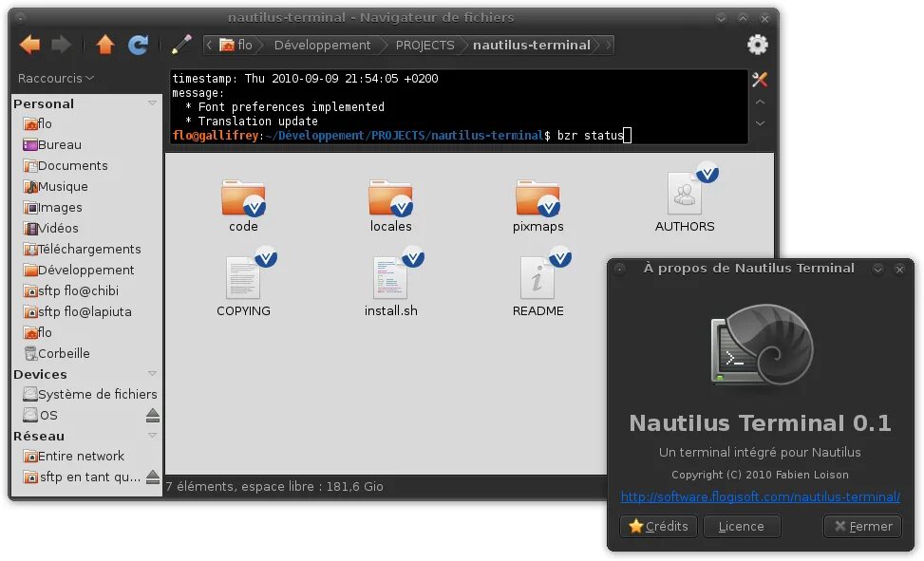This screenshot has height=561, width=924.
Task: Select the README file
Action: pyautogui.click(x=538, y=283)
